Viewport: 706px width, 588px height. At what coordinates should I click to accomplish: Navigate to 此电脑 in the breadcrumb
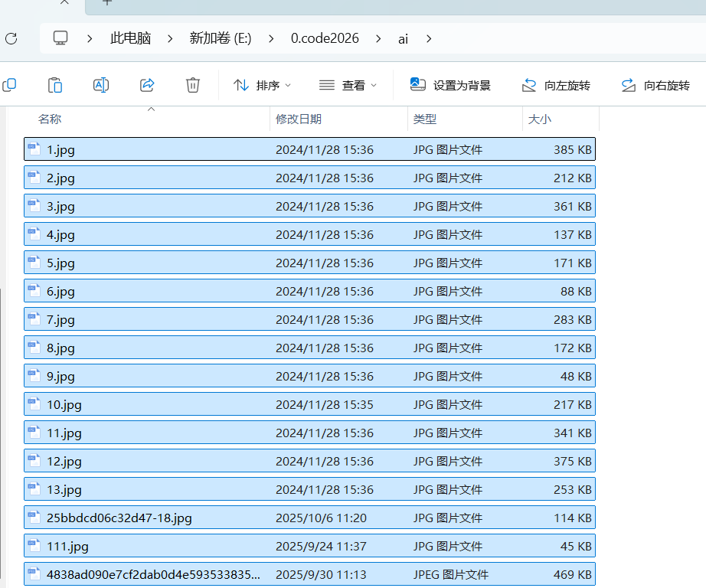click(130, 38)
